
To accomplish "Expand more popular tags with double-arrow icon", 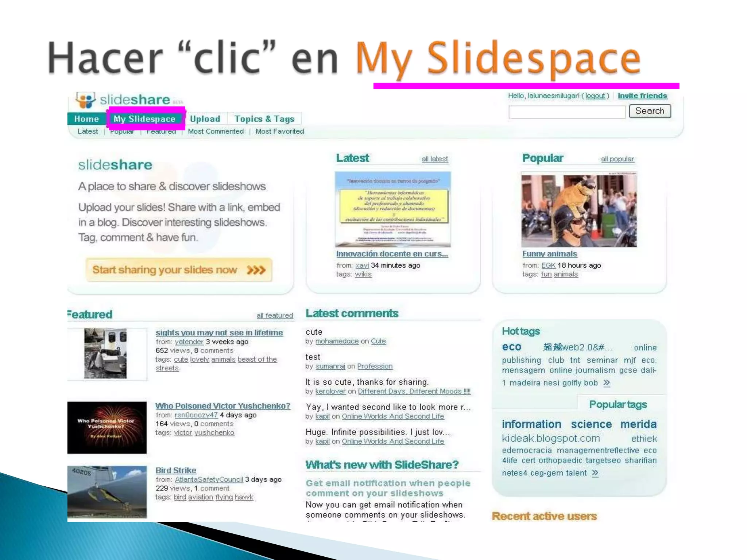I will click(x=595, y=473).
